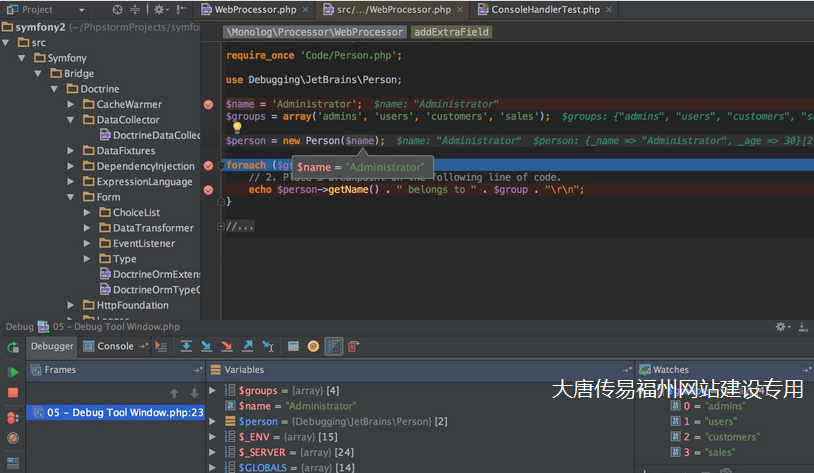
Task: Open the Debug tool window gear settings
Action: pyautogui.click(x=782, y=327)
